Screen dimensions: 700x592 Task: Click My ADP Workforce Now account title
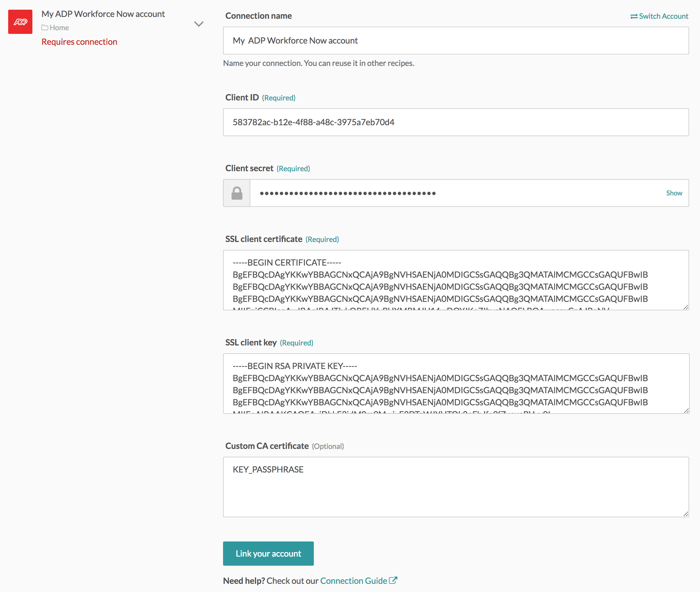point(103,14)
